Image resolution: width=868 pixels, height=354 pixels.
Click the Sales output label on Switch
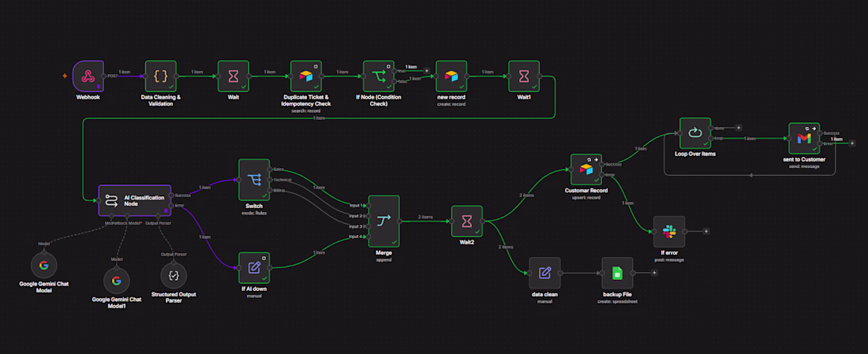click(279, 170)
